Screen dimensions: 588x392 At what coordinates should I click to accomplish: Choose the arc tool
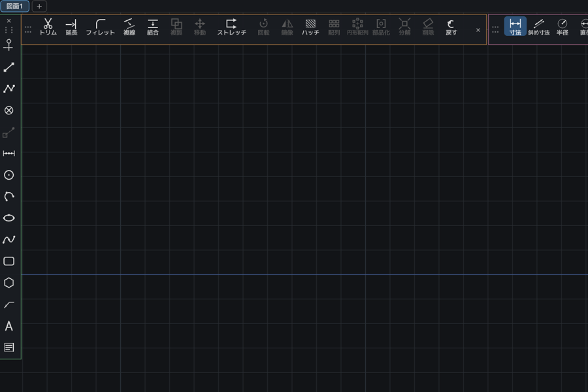pyautogui.click(x=8, y=197)
